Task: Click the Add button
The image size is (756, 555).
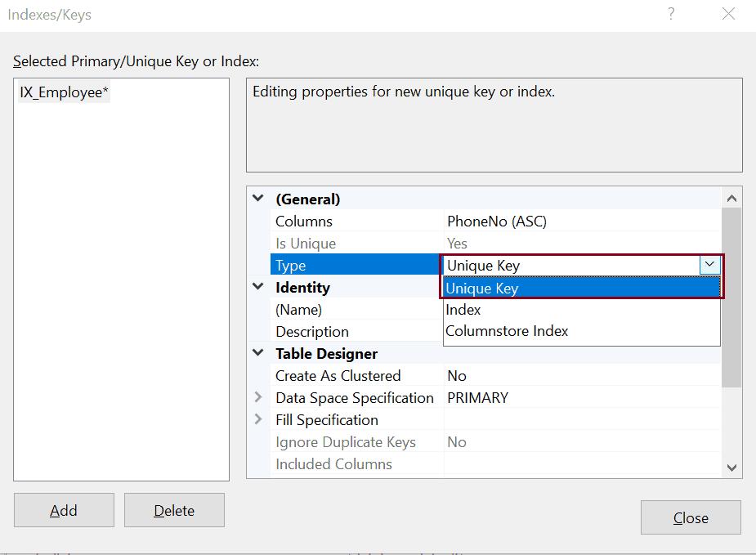Action: (x=64, y=509)
